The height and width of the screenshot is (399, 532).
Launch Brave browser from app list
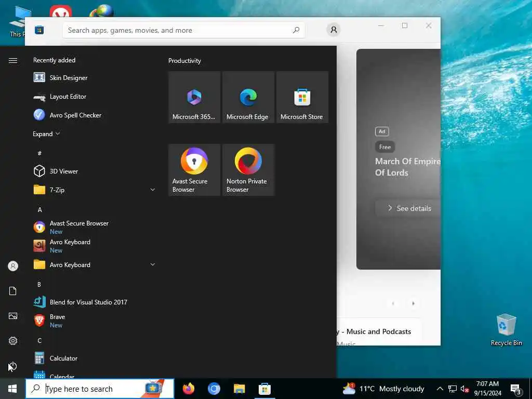coord(94,321)
